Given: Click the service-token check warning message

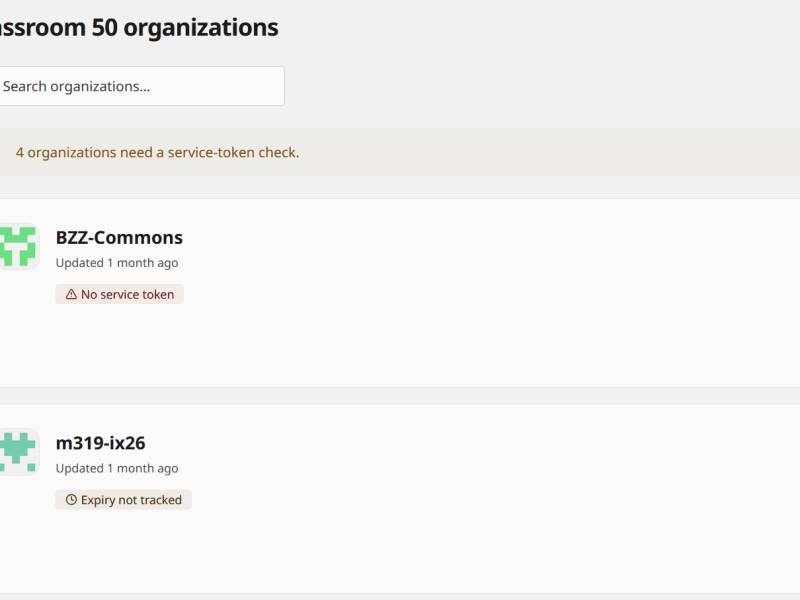Looking at the screenshot, I should tap(157, 153).
